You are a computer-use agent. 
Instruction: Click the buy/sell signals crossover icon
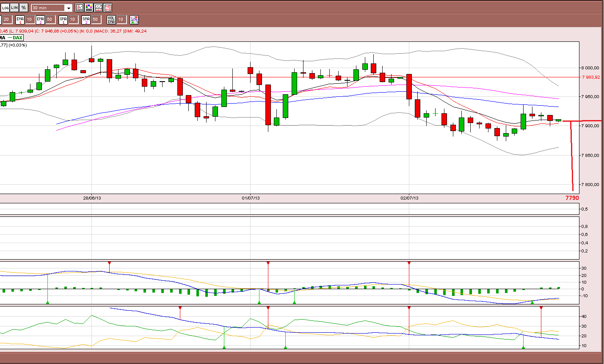pos(134,19)
